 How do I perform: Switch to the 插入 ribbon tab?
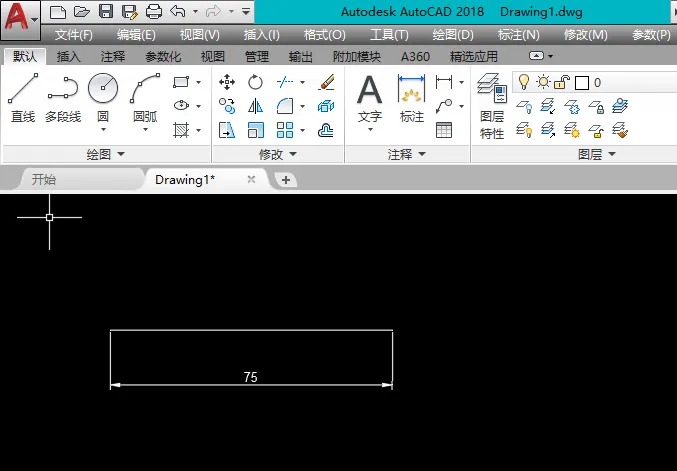pos(69,57)
